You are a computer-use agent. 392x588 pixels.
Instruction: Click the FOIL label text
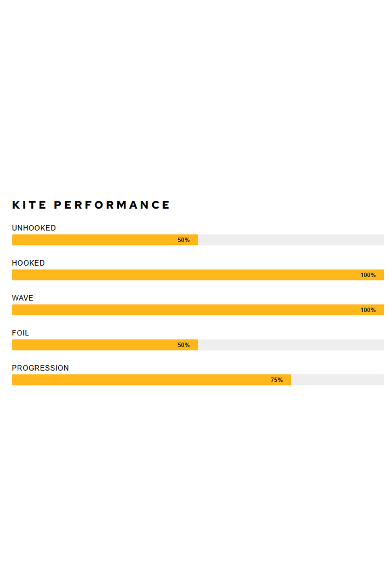pyautogui.click(x=20, y=333)
